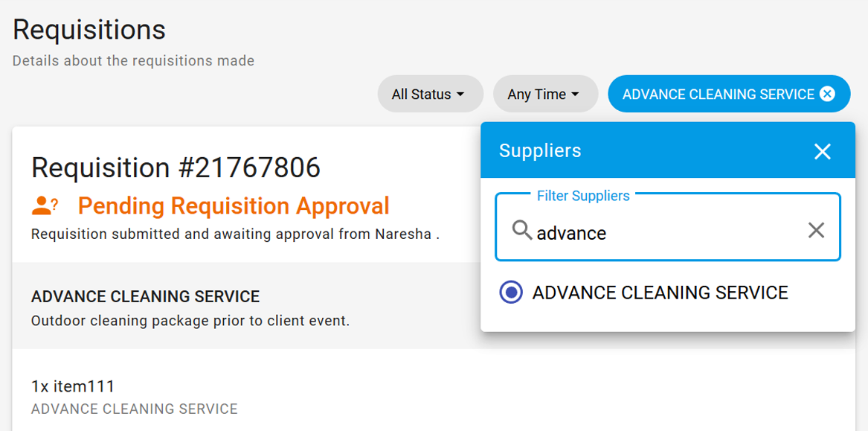868x431 pixels.
Task: Select the ADVANCE CLEANING SERVICE supplier entry
Action: [x=659, y=293]
